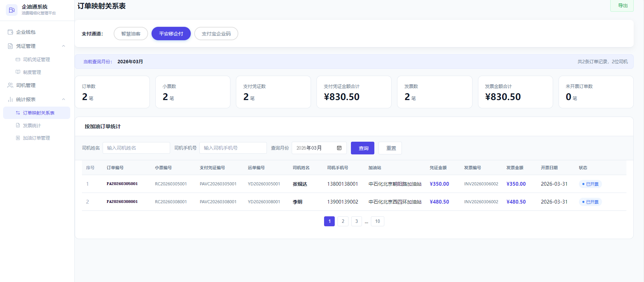The image size is (644, 282).
Task: Click the 发票统计 file icon
Action: (18, 126)
